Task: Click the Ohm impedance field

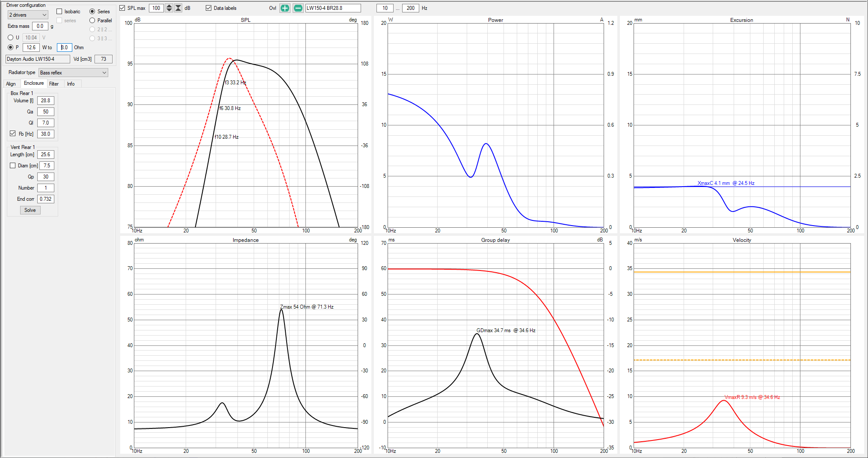Action: 64,48
